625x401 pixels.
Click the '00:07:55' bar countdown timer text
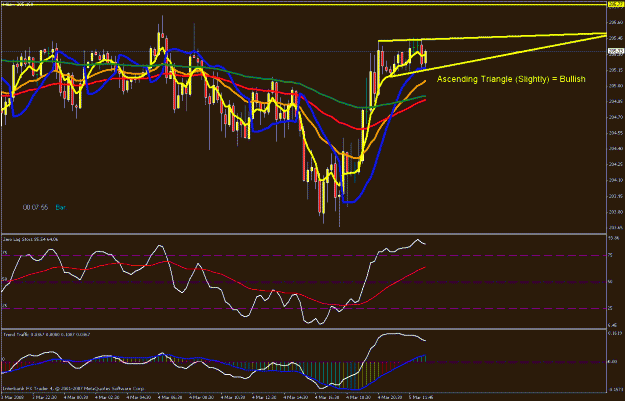[x=35, y=207]
